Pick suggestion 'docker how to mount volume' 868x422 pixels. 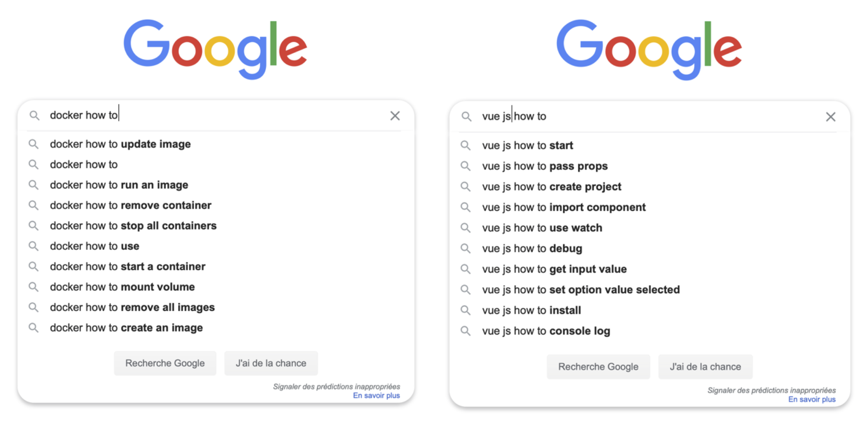[216, 287]
